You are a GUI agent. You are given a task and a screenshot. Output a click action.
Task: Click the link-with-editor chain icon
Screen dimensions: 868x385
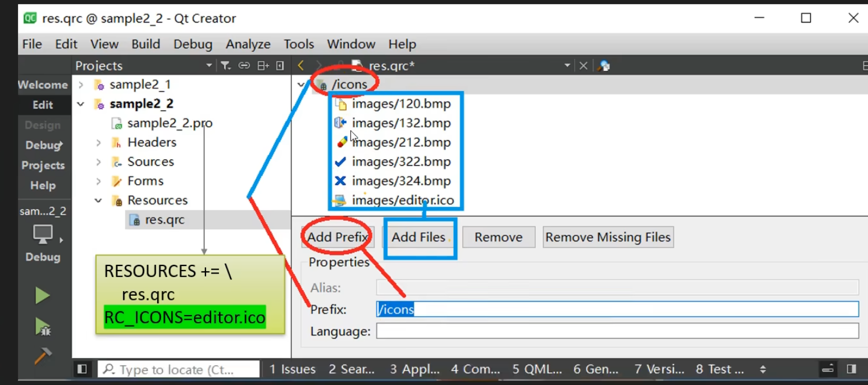pyautogui.click(x=244, y=66)
